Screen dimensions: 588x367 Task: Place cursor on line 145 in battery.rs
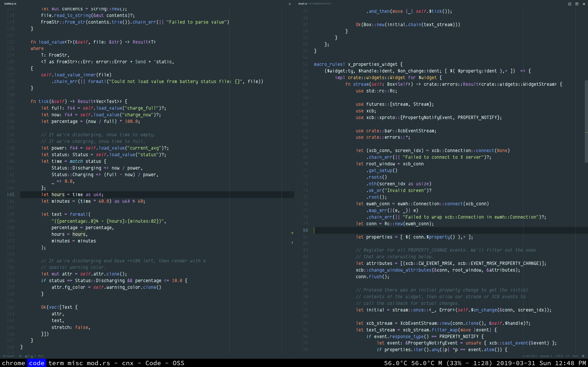[x=146, y=195]
